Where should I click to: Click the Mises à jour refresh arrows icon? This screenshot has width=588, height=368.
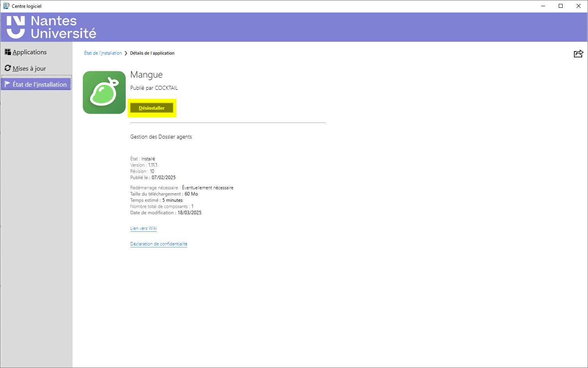coord(8,68)
